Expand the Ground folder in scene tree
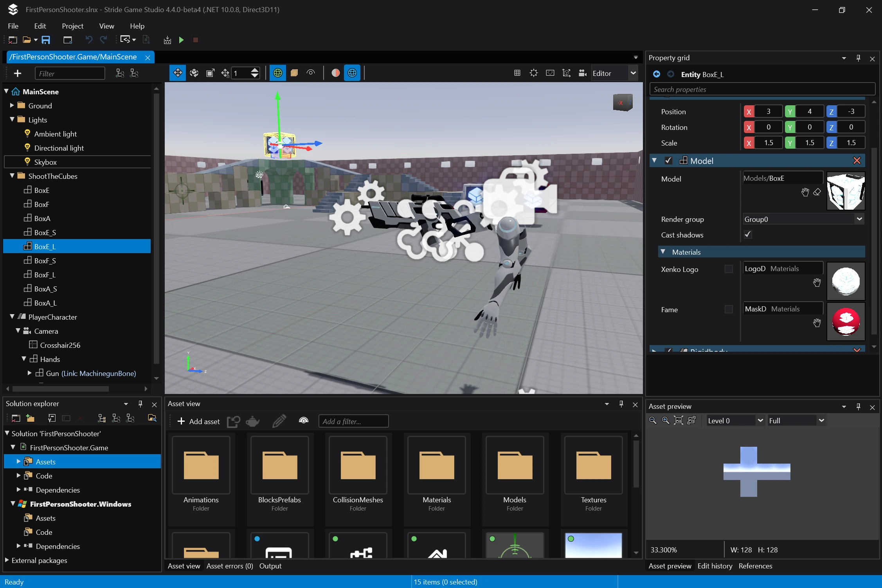This screenshot has height=588, width=882. (x=12, y=106)
